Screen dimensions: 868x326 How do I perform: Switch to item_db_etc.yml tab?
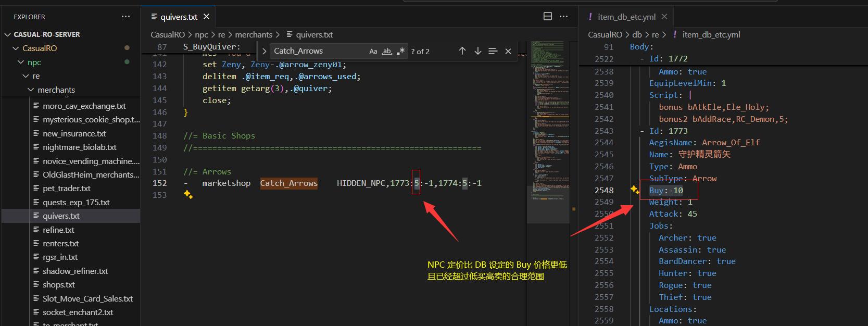tap(626, 17)
